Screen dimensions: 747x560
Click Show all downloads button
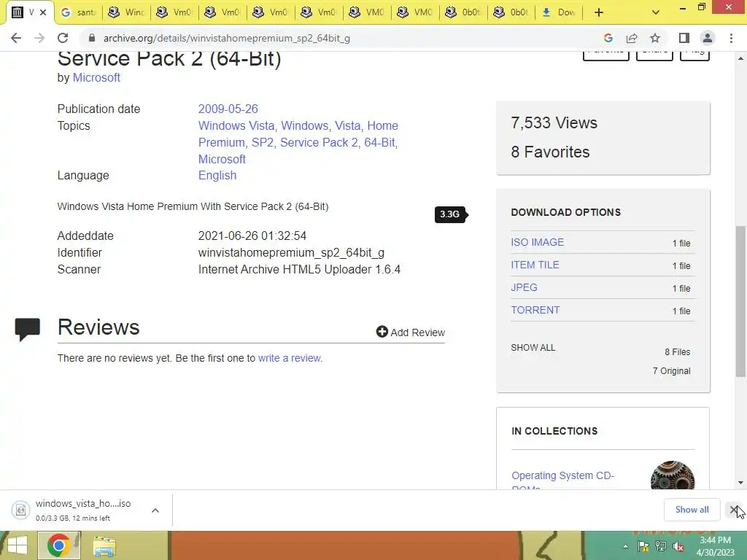pos(692,510)
